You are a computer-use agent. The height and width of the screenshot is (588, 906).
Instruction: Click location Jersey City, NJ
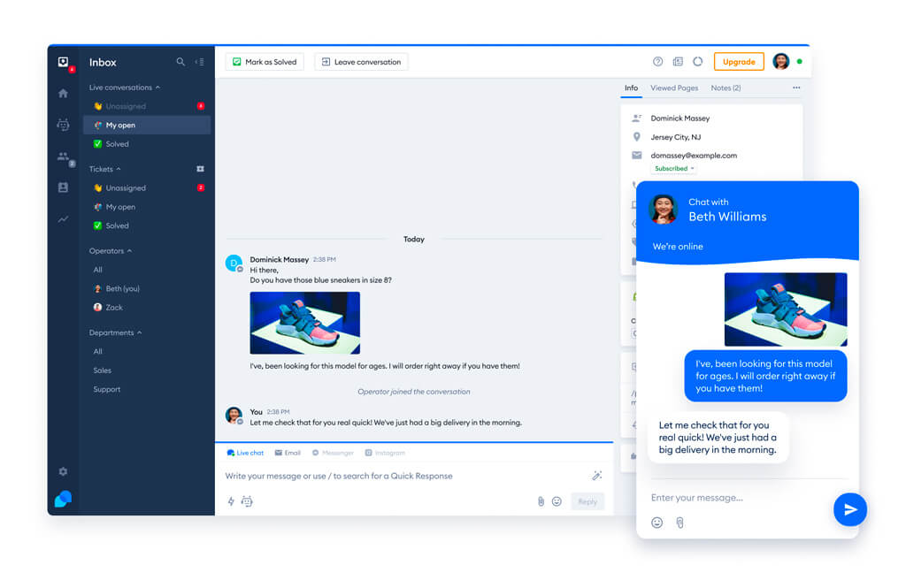[x=675, y=137]
